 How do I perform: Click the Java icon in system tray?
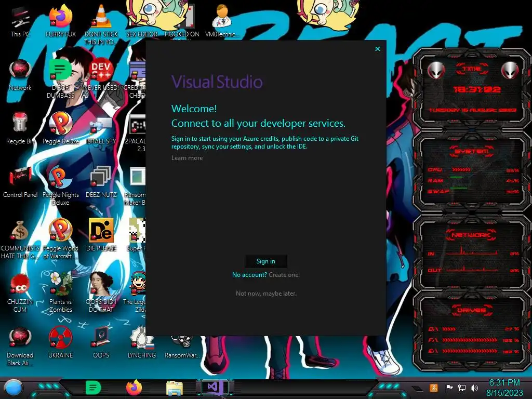click(433, 388)
